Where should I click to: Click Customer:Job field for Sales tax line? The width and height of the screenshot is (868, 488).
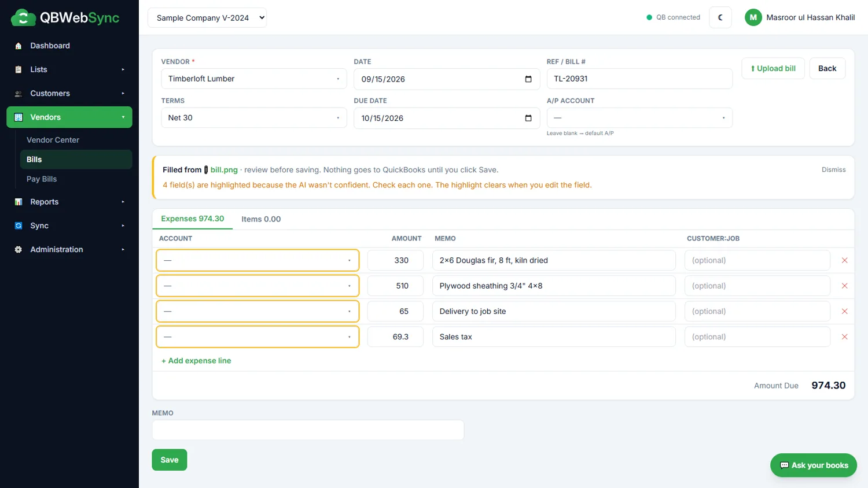click(x=757, y=337)
